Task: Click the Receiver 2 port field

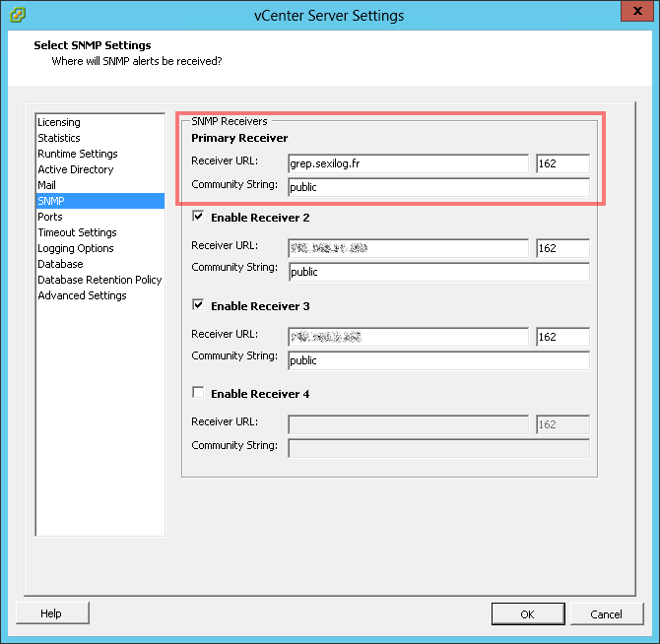Action: pyautogui.click(x=562, y=248)
